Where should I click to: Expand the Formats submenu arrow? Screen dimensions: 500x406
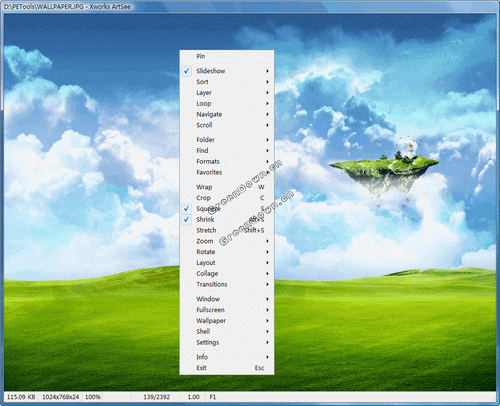pyautogui.click(x=267, y=161)
